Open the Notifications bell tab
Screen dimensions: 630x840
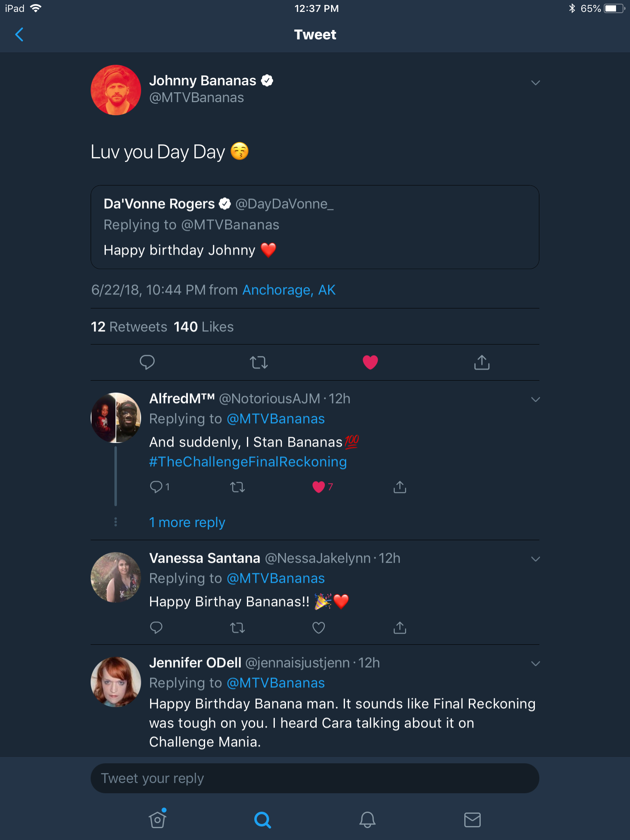[367, 820]
